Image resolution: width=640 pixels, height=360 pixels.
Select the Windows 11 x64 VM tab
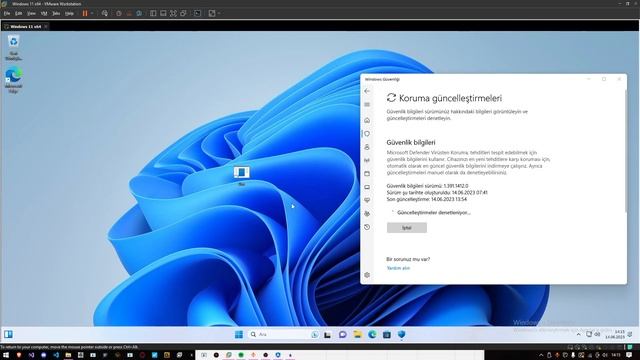tap(25, 27)
